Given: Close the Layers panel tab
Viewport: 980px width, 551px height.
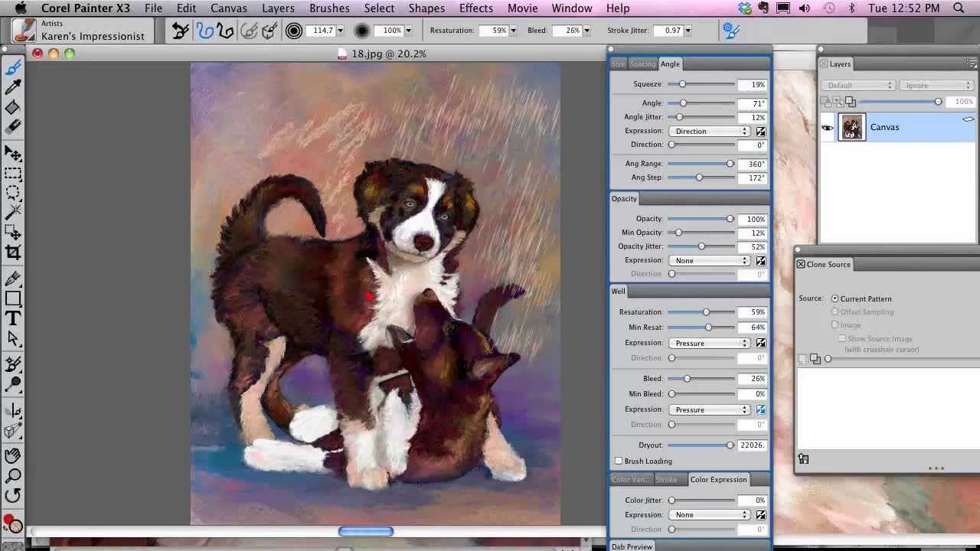Looking at the screenshot, I should coord(824,64).
